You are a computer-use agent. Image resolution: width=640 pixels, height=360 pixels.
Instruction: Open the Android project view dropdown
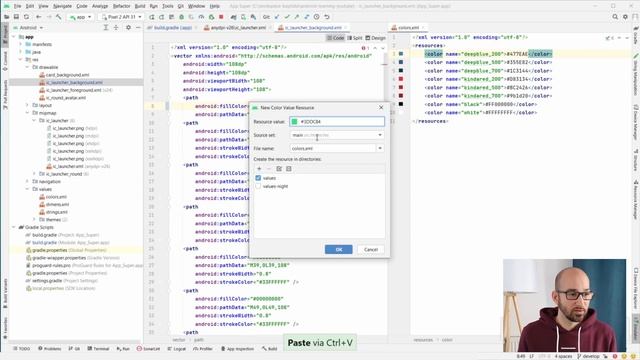point(28,27)
